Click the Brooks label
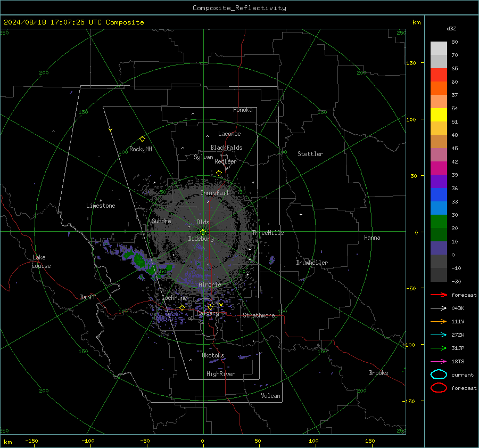The width and height of the screenshot is (479, 448). pos(378,373)
